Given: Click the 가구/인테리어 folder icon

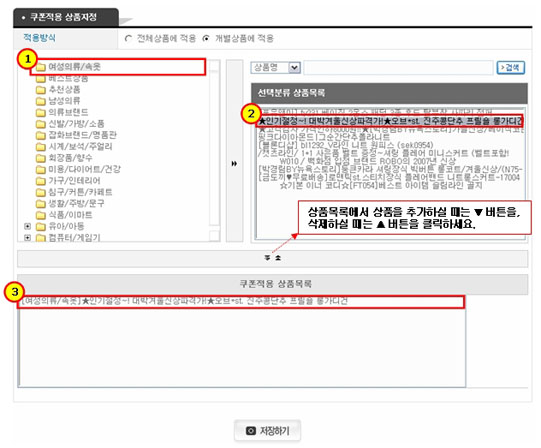Looking at the screenshot, I should [x=41, y=181].
